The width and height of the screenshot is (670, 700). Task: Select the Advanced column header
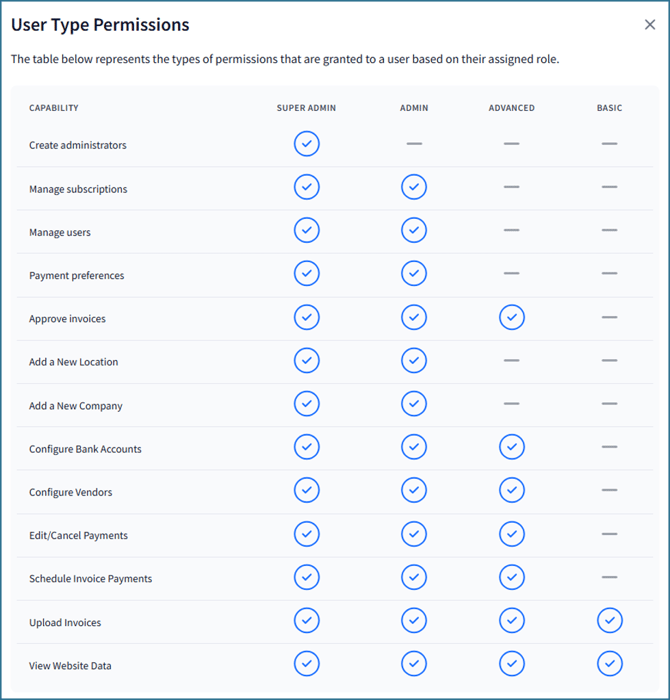pyautogui.click(x=512, y=108)
